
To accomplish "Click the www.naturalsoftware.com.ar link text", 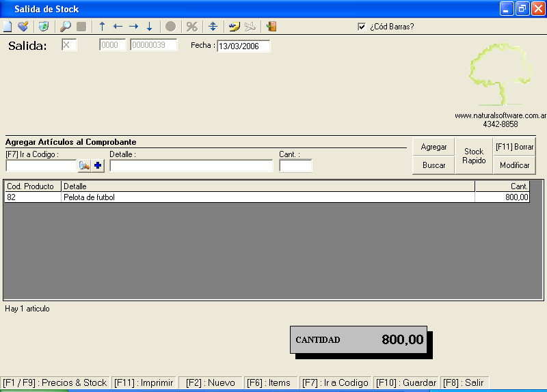I will (501, 115).
